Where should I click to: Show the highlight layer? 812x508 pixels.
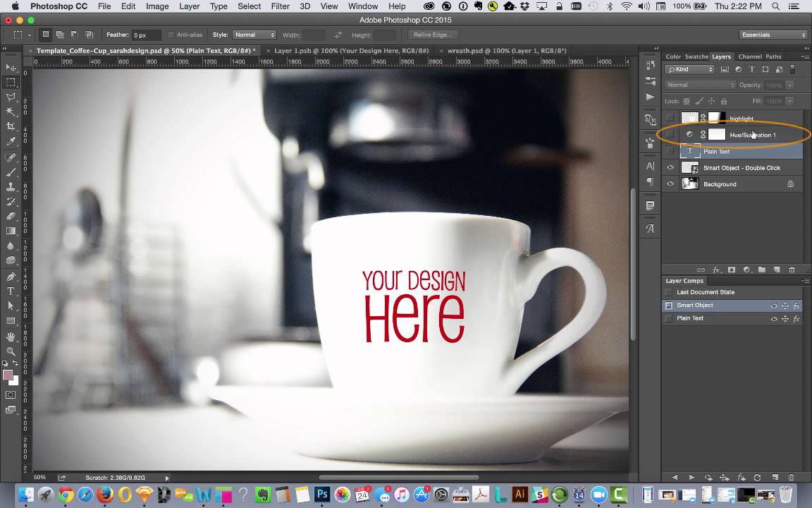[x=670, y=119]
